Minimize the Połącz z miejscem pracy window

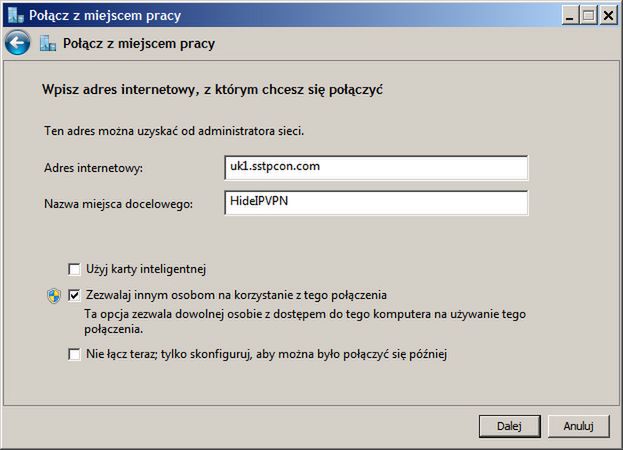(x=570, y=15)
